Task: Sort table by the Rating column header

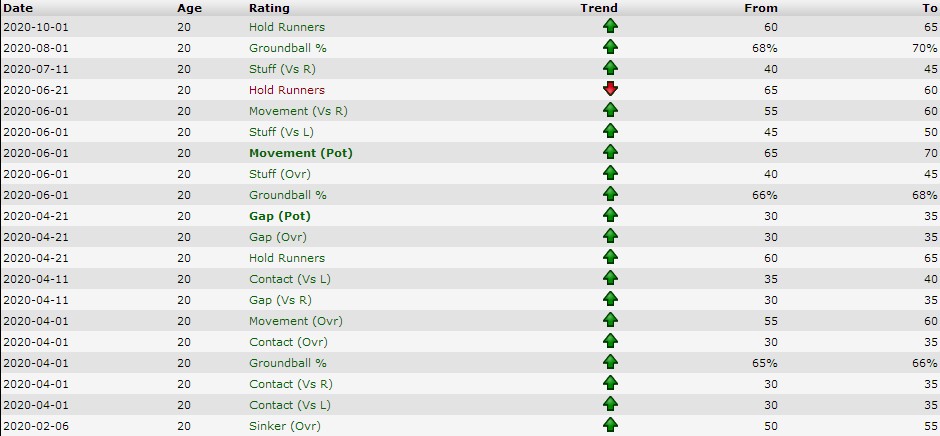Action: [269, 8]
